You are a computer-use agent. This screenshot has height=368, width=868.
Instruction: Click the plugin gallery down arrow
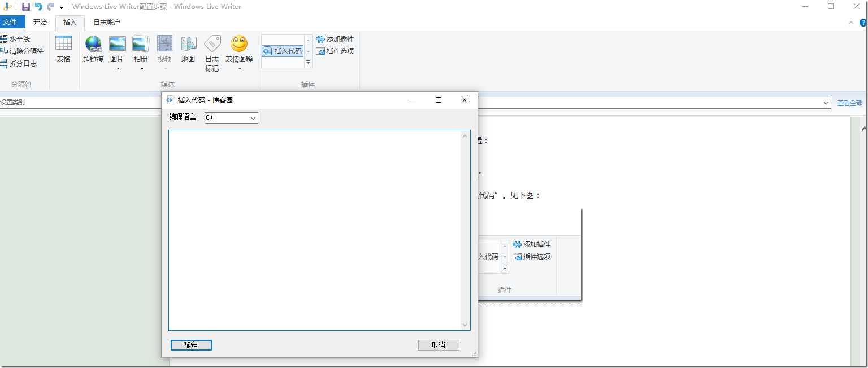click(309, 51)
